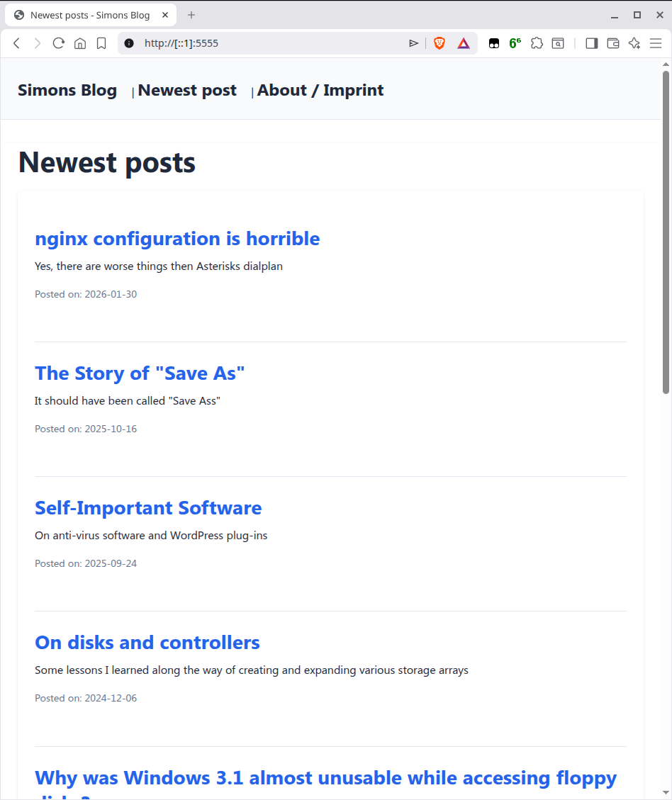Open the Brave Rewards triangle icon
Viewport: 672px width, 800px height.
click(463, 43)
